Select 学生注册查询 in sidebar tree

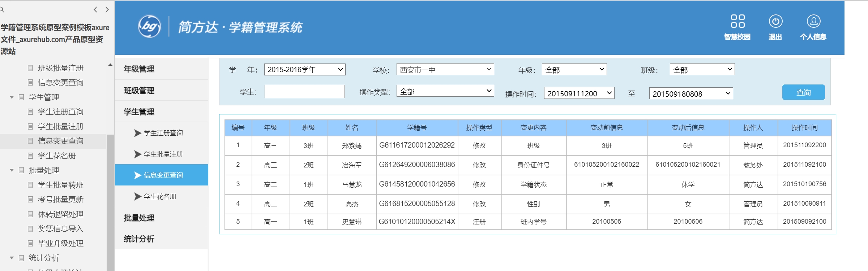[x=60, y=112]
